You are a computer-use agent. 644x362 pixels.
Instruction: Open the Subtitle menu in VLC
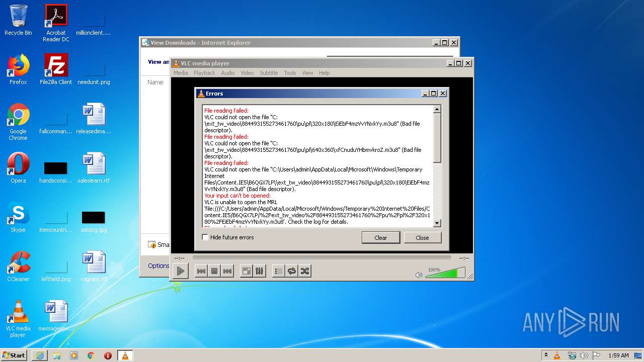point(269,73)
